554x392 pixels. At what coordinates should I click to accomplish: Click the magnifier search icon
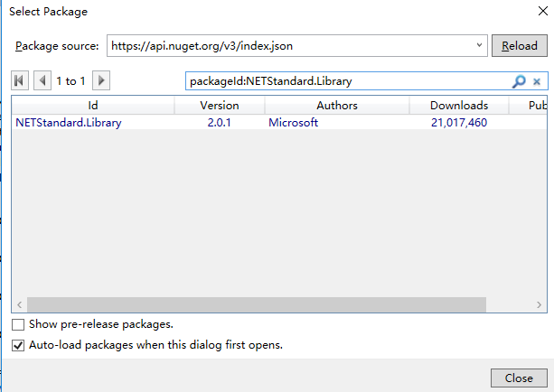click(519, 81)
